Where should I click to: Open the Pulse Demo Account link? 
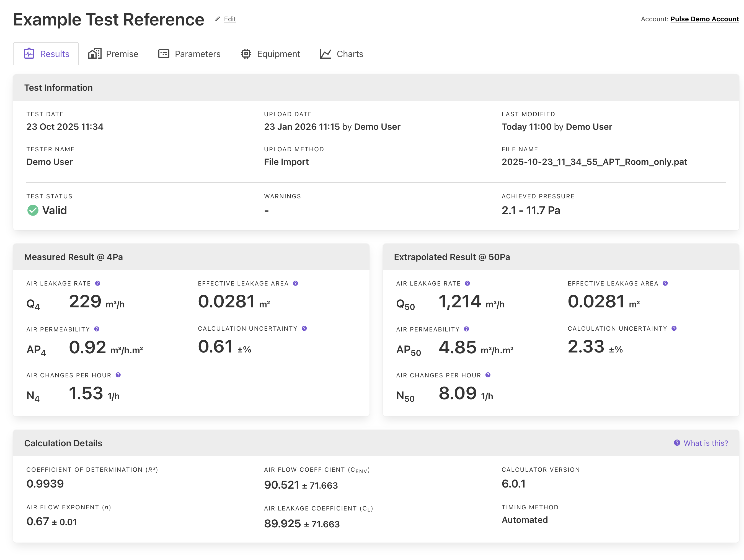tap(704, 19)
